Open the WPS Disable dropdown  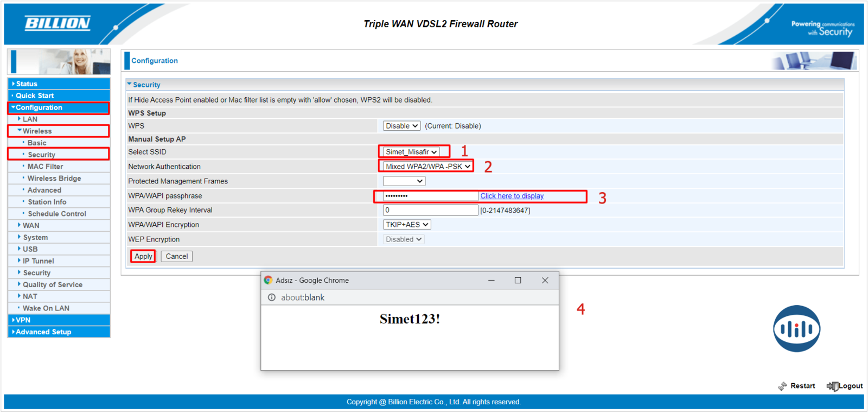pyautogui.click(x=401, y=126)
